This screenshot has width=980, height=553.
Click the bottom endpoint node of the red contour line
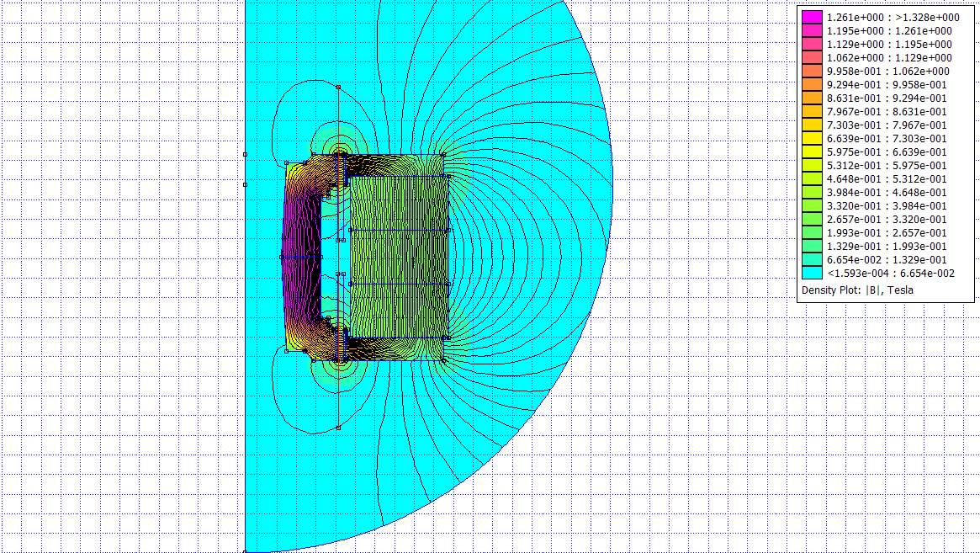pos(338,428)
